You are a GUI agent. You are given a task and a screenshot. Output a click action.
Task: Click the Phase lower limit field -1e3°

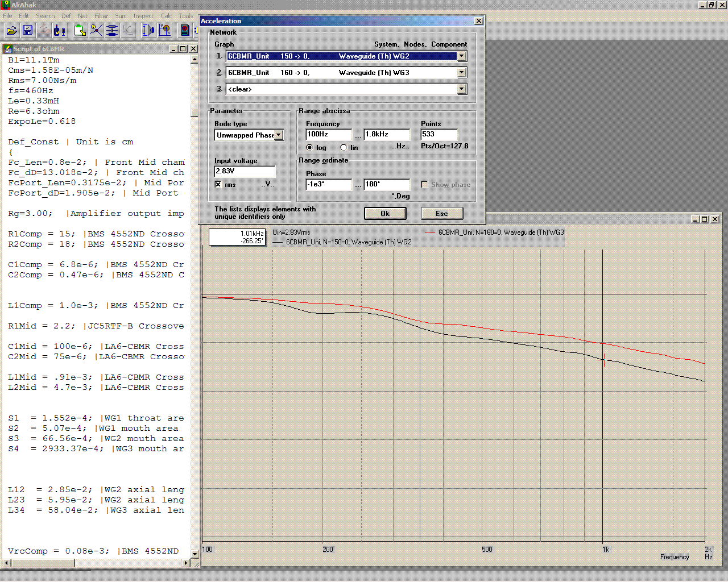tap(329, 185)
